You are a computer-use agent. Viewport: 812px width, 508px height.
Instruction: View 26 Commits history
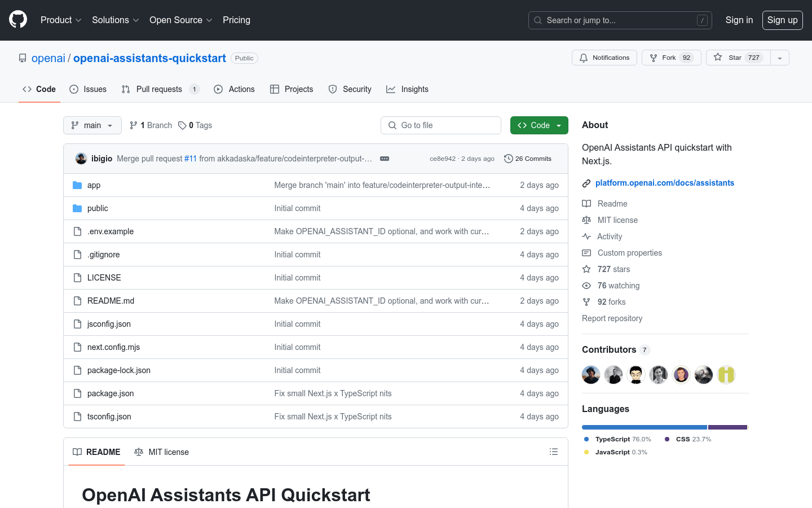(528, 159)
